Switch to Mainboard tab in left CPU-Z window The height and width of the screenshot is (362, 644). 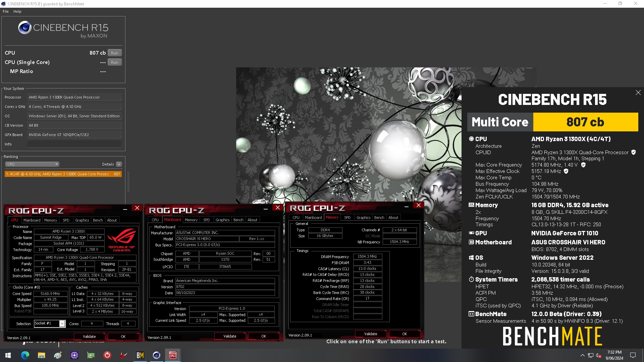pyautogui.click(x=32, y=220)
